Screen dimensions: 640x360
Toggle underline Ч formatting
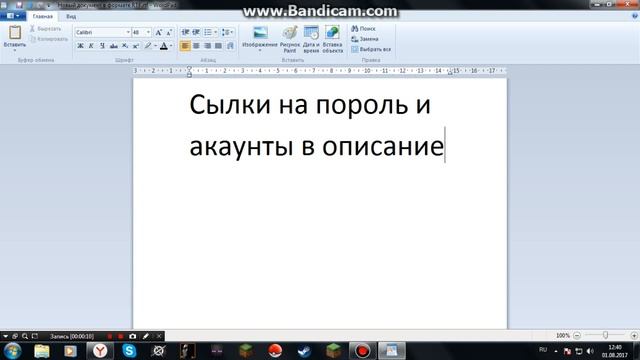tap(102, 46)
